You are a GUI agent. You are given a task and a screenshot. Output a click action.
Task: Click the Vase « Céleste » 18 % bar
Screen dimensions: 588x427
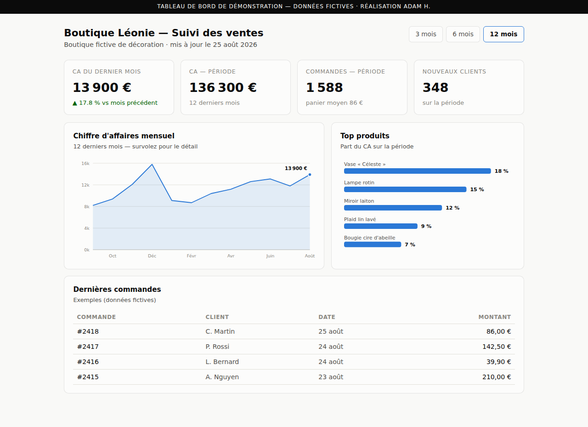pos(417,171)
